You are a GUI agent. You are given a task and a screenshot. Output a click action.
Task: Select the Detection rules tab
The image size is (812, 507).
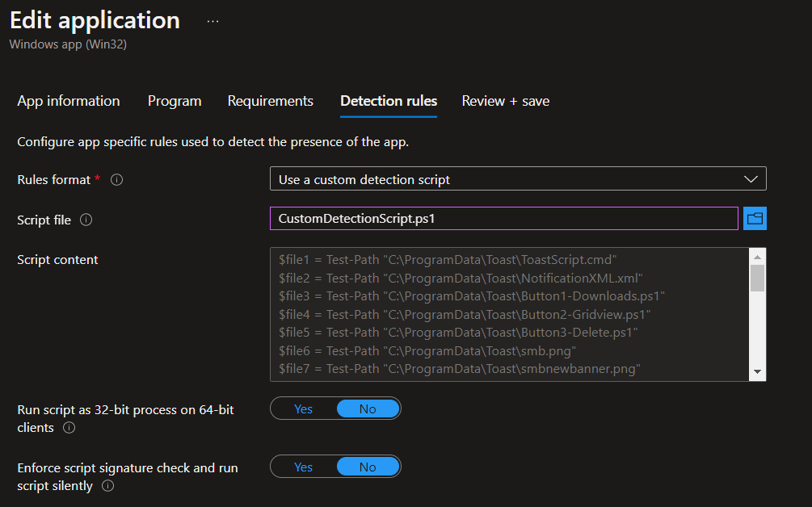[x=389, y=101]
